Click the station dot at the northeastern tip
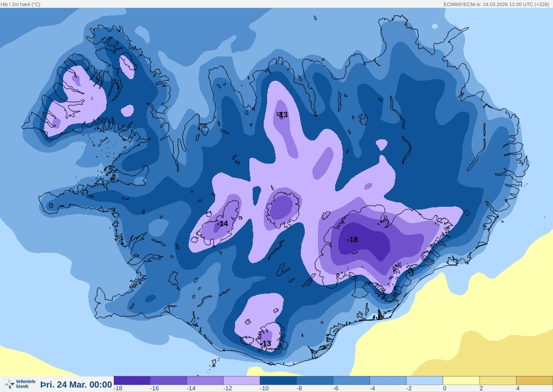This screenshot has height=392, width=553. pyautogui.click(x=405, y=24)
